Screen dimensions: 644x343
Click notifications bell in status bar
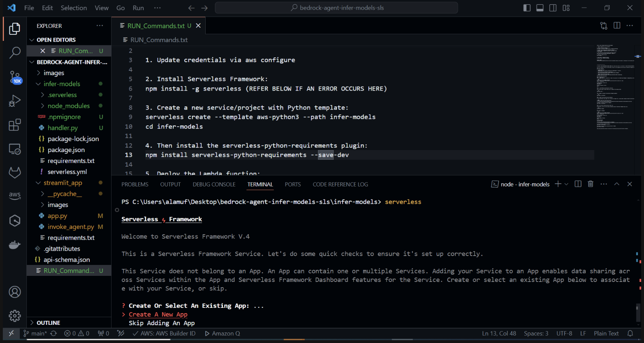point(630,333)
